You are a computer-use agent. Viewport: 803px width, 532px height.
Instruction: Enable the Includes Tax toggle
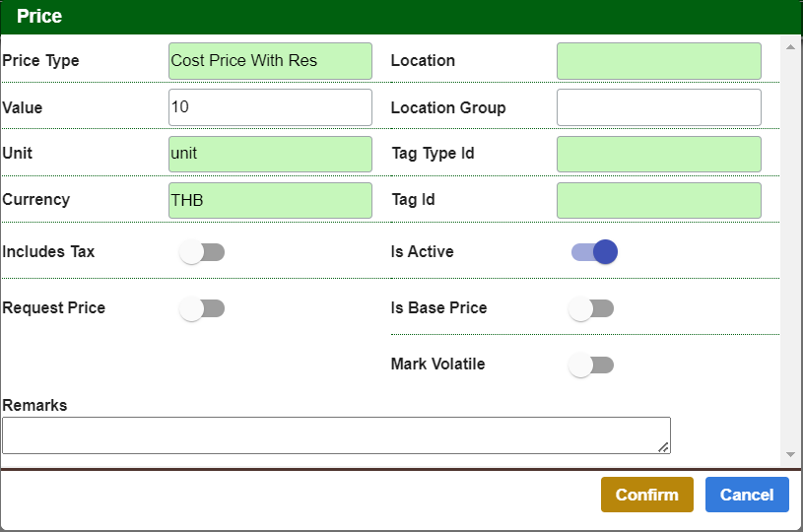[x=202, y=252]
